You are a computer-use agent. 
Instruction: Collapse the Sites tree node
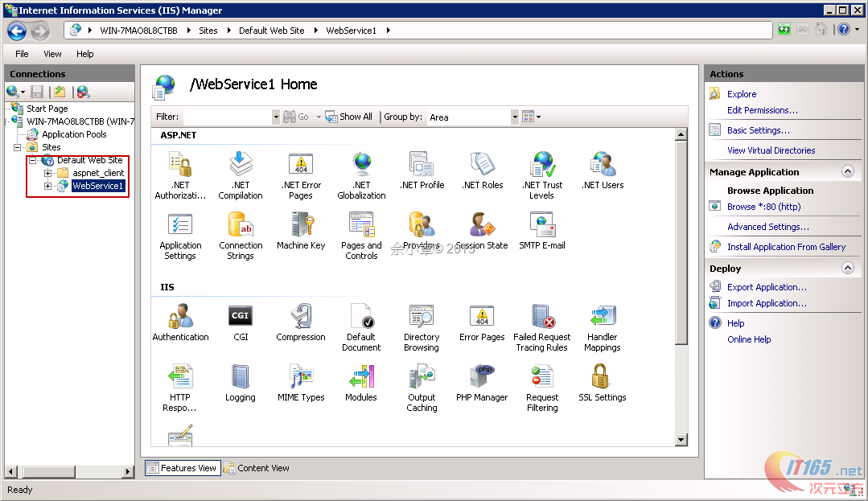pos(17,147)
